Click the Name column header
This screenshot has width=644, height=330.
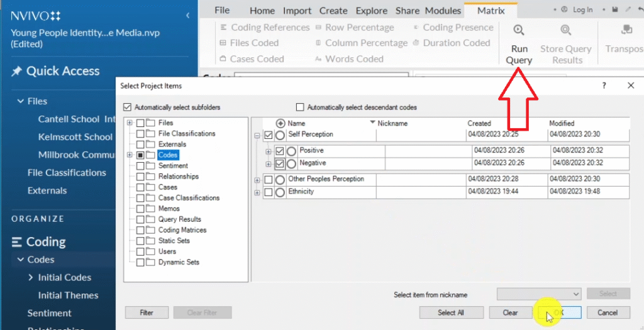[296, 124]
